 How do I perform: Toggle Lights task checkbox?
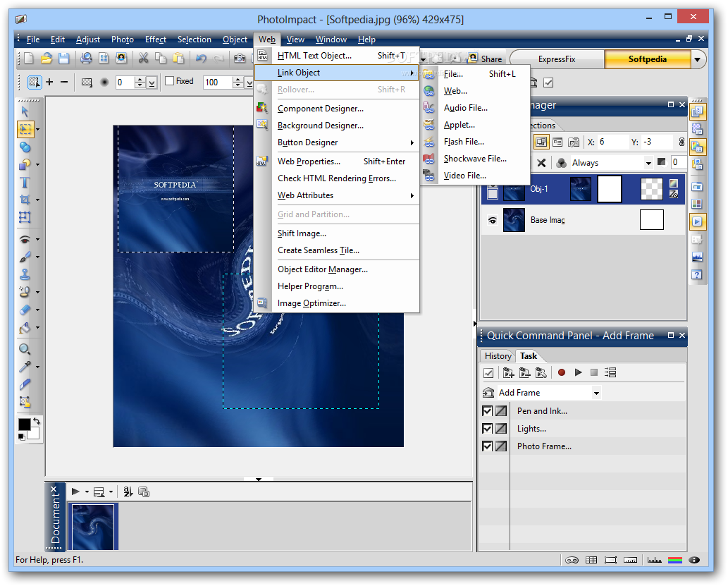pyautogui.click(x=487, y=429)
